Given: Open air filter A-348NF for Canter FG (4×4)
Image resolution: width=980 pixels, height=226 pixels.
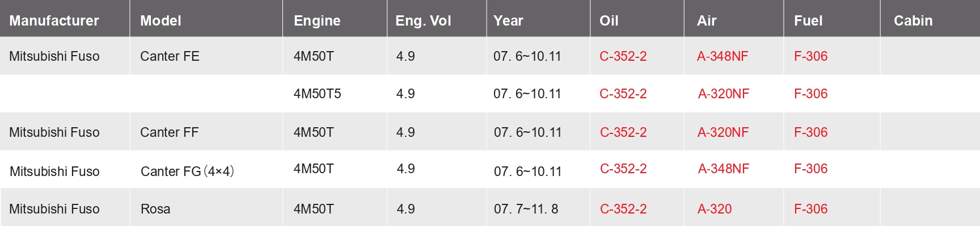Looking at the screenshot, I should [724, 169].
